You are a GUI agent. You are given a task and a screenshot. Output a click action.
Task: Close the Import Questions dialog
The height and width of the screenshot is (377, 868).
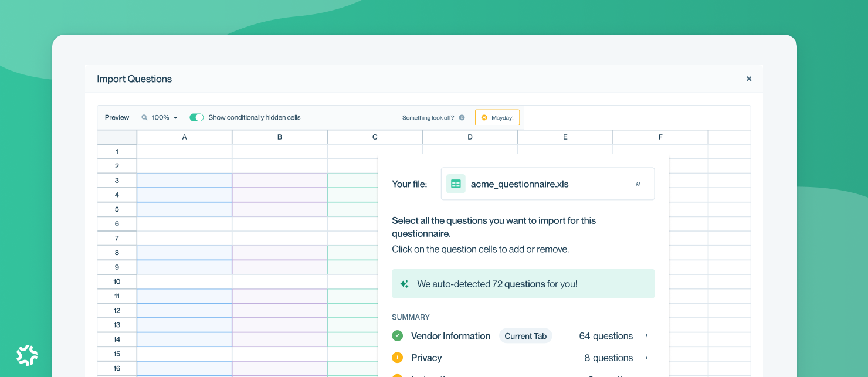(748, 79)
